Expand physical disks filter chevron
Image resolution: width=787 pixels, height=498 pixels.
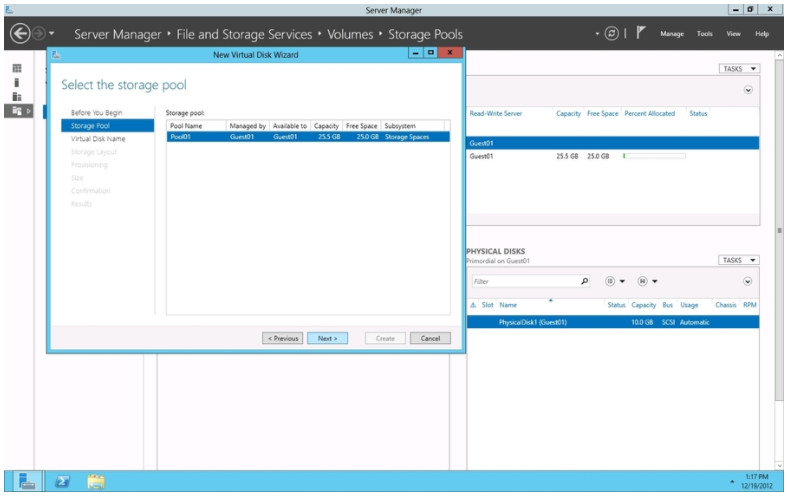(x=748, y=281)
